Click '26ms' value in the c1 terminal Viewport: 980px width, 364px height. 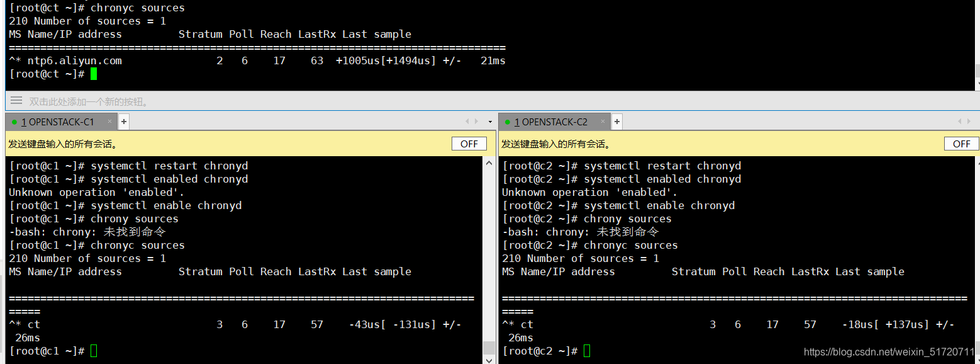pyautogui.click(x=28, y=338)
